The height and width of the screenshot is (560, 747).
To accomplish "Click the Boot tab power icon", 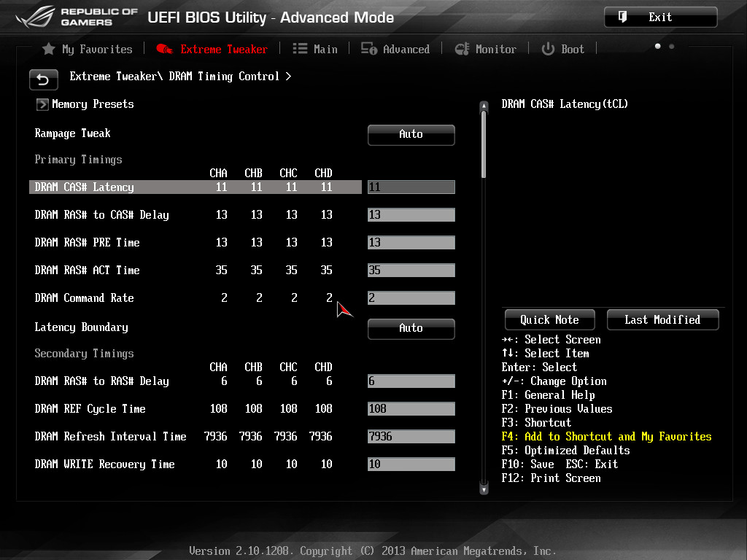I will [548, 49].
